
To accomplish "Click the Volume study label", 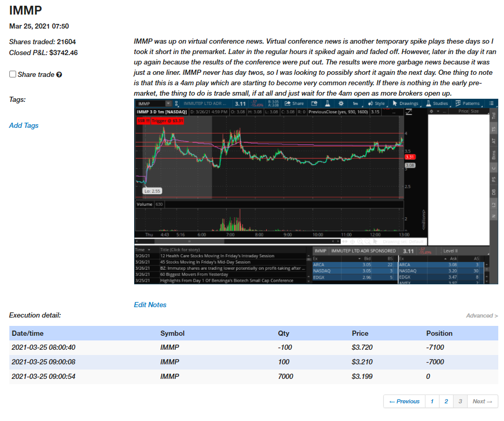I will (x=144, y=204).
